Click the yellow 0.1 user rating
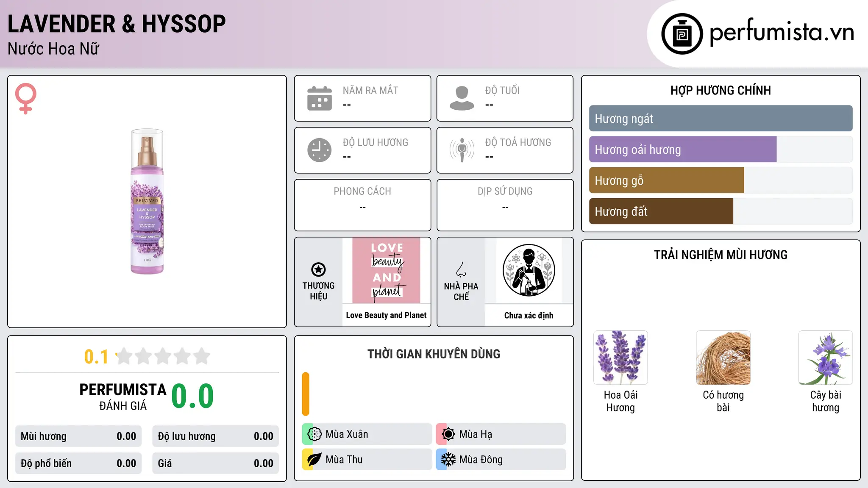 (x=96, y=357)
